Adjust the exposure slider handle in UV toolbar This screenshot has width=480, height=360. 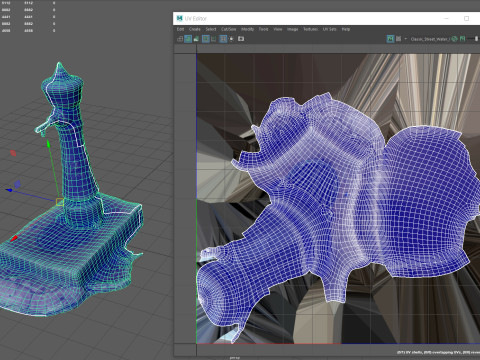477,39
